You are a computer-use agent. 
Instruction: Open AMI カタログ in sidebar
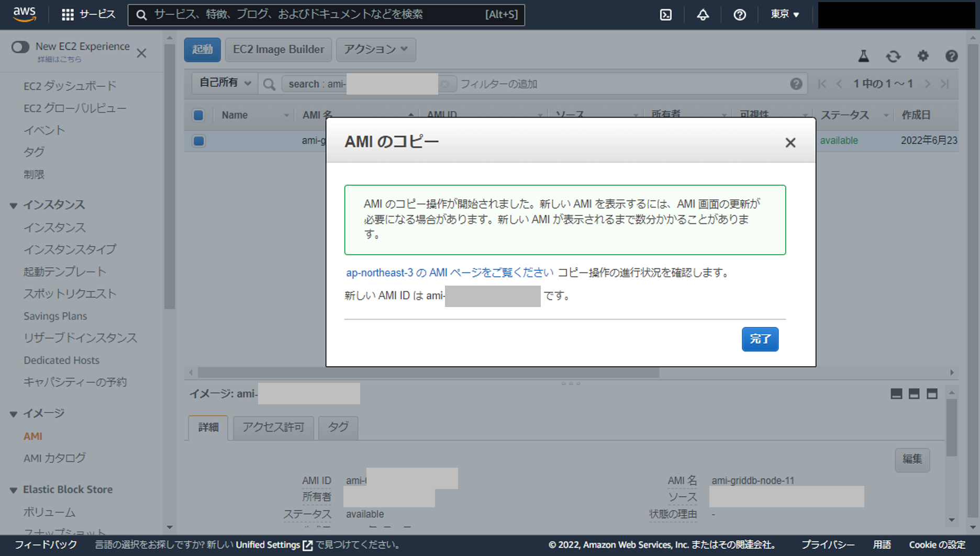click(54, 458)
